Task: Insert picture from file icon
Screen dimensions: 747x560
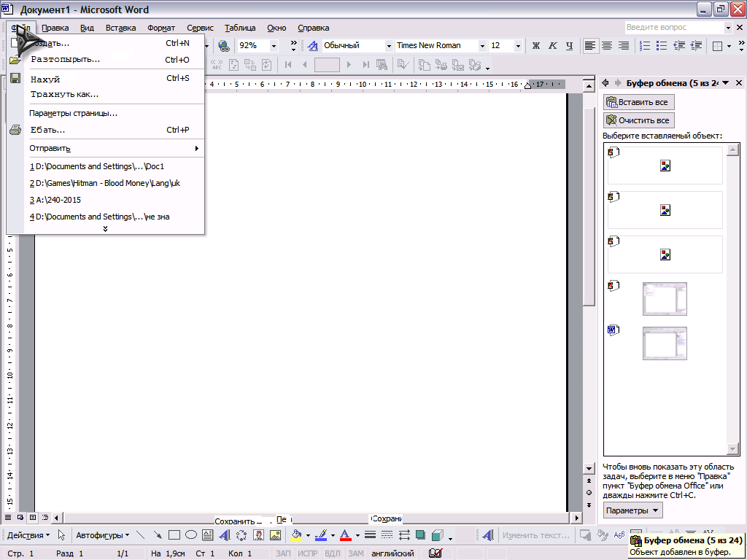Action: (275, 535)
